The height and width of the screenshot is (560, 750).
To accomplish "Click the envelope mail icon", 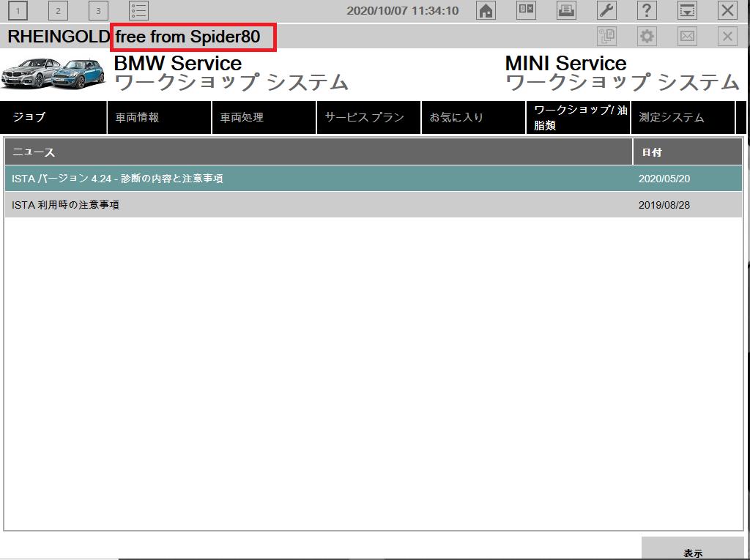I will pyautogui.click(x=687, y=37).
